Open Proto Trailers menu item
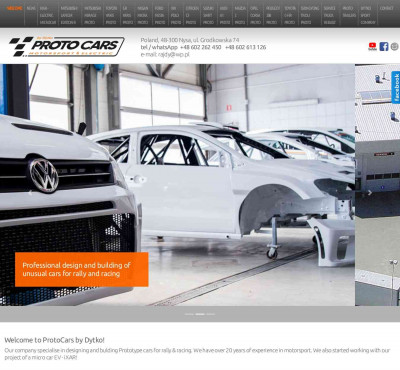This screenshot has height=370, width=400. click(x=349, y=11)
